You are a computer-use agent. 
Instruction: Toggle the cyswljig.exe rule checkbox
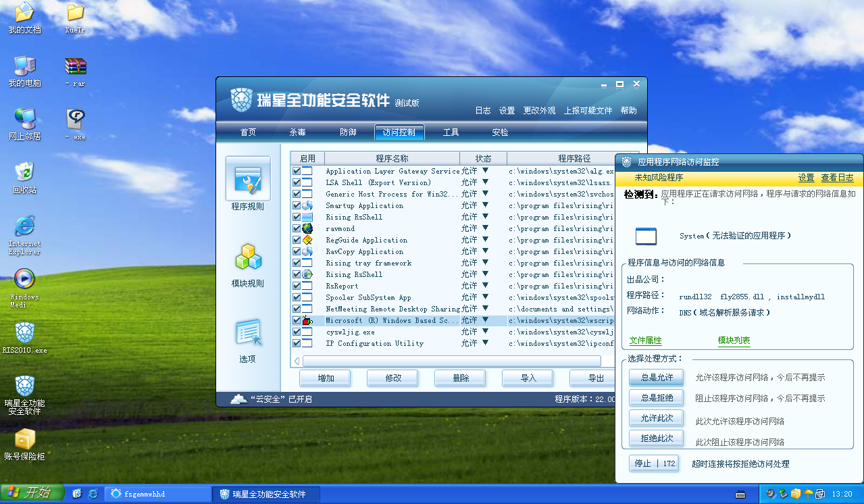(297, 332)
